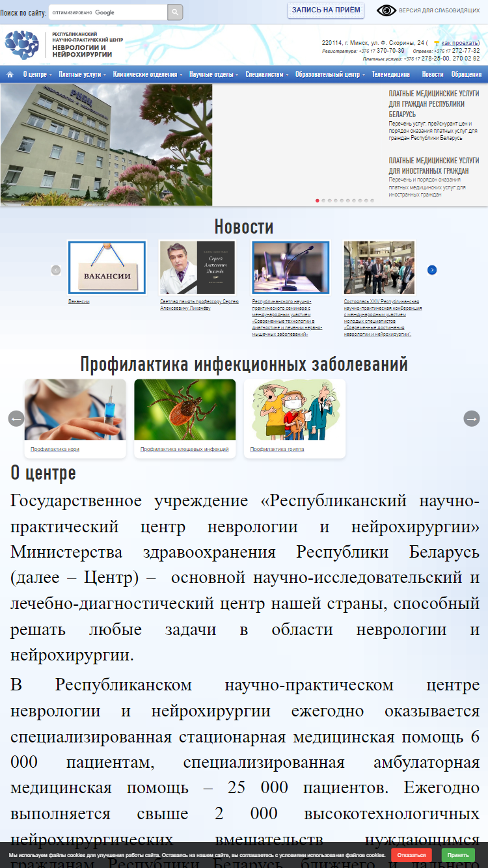
Task: Expand the «Научные отделы» menu
Action: point(213,74)
